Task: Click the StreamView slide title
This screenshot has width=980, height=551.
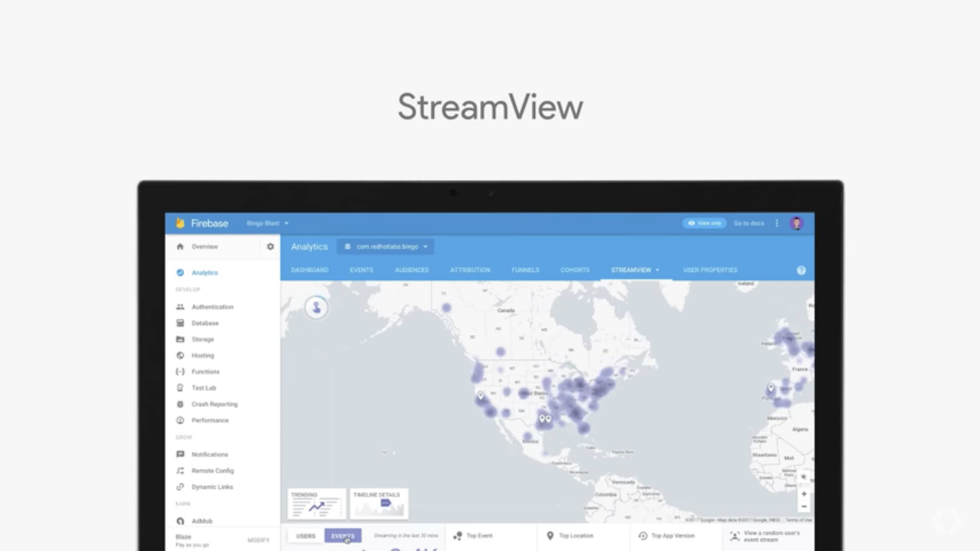Action: click(x=491, y=107)
